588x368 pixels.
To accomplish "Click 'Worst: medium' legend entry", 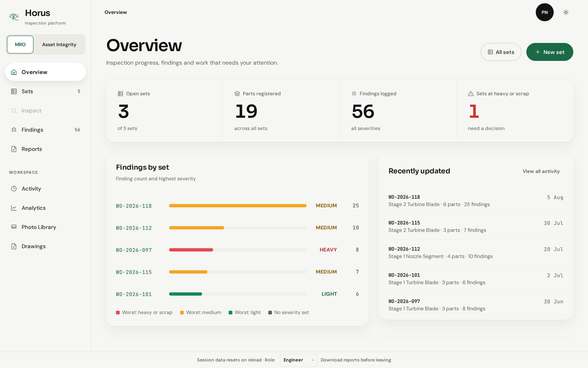I will click(200, 313).
